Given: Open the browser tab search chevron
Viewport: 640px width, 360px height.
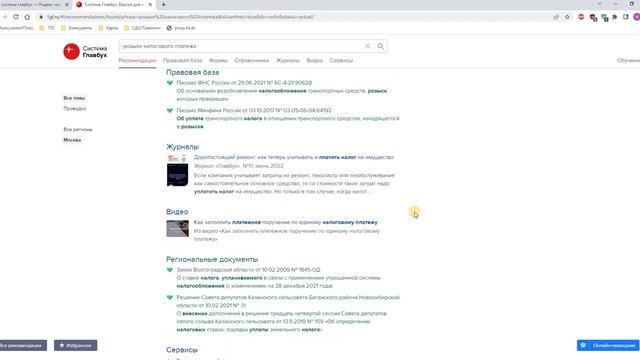Looking at the screenshot, I should point(599,4).
